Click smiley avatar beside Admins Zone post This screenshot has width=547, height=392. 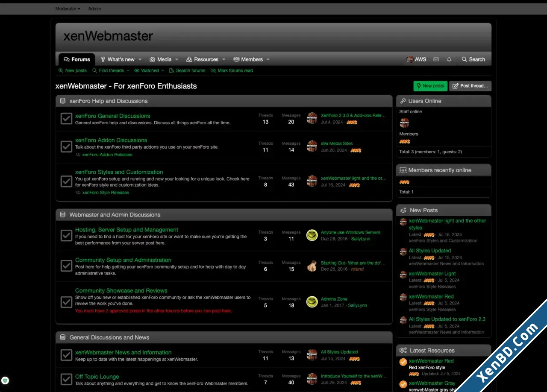pos(312,302)
